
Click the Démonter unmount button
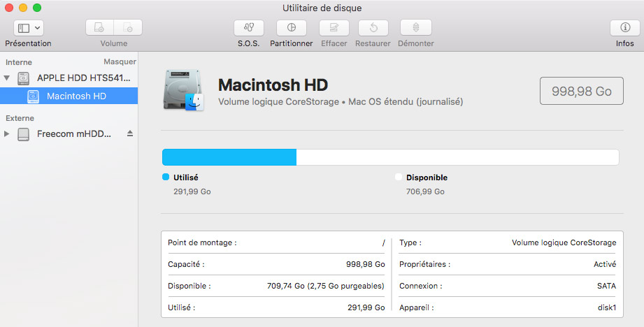tap(415, 27)
